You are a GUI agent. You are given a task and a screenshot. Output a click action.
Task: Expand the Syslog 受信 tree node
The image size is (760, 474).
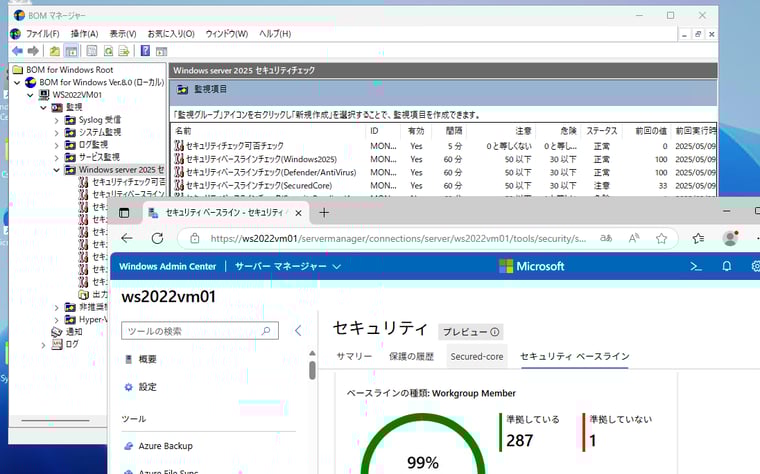57,120
